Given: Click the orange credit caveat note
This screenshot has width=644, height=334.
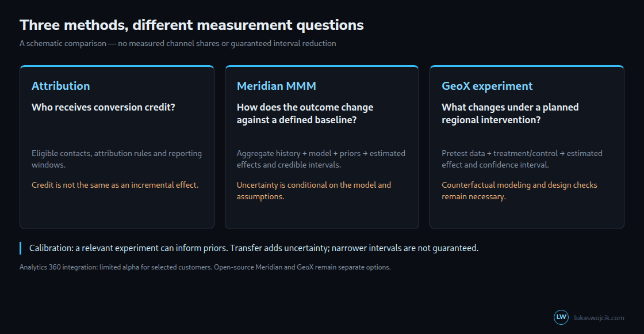Looking at the screenshot, I should (x=115, y=185).
